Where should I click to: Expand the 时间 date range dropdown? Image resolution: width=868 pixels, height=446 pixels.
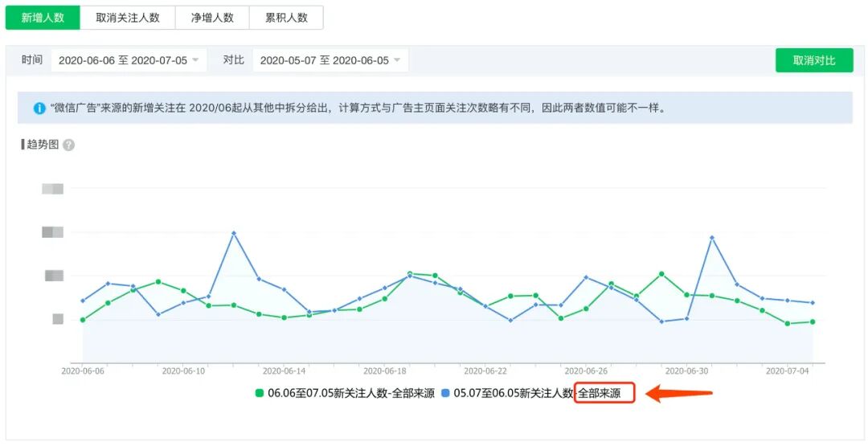pyautogui.click(x=129, y=60)
